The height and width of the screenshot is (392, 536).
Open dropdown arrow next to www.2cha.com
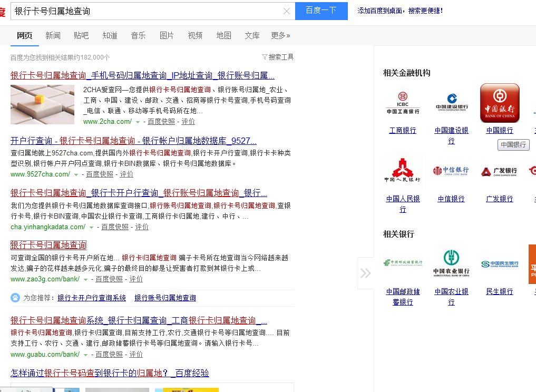point(138,122)
